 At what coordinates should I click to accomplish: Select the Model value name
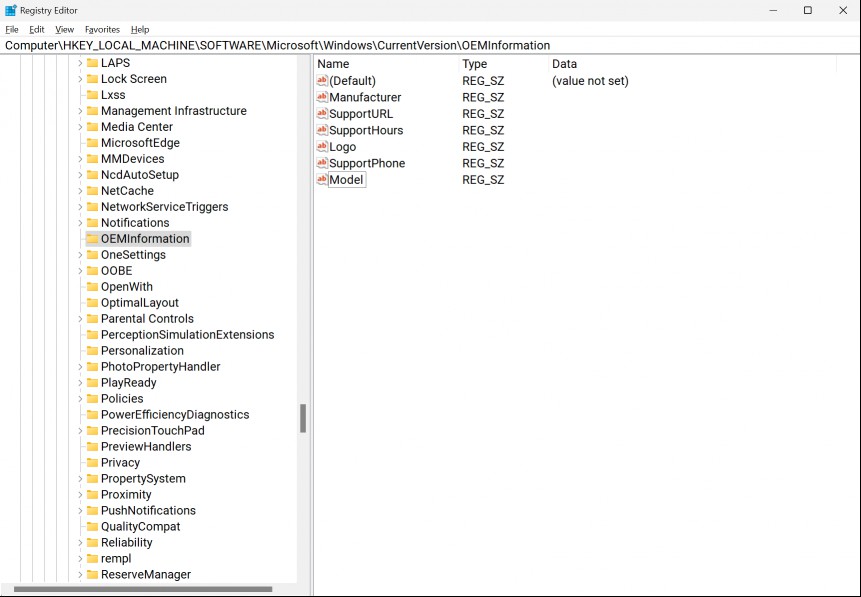tap(346, 180)
